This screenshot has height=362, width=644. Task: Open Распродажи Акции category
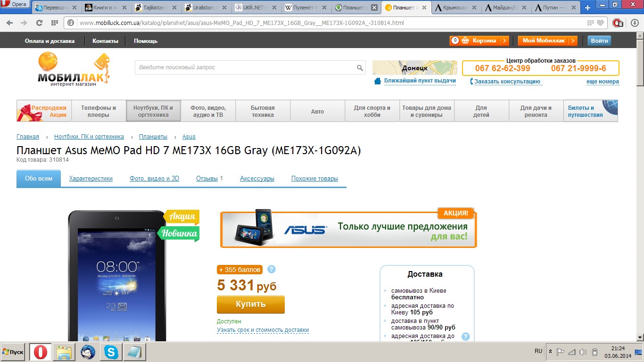pos(44,111)
